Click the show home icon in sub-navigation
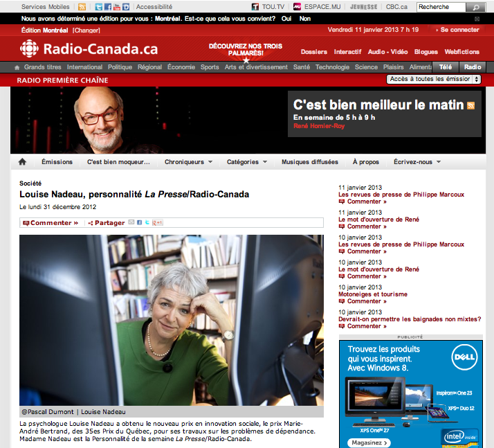This screenshot has height=448, width=494. [x=22, y=162]
